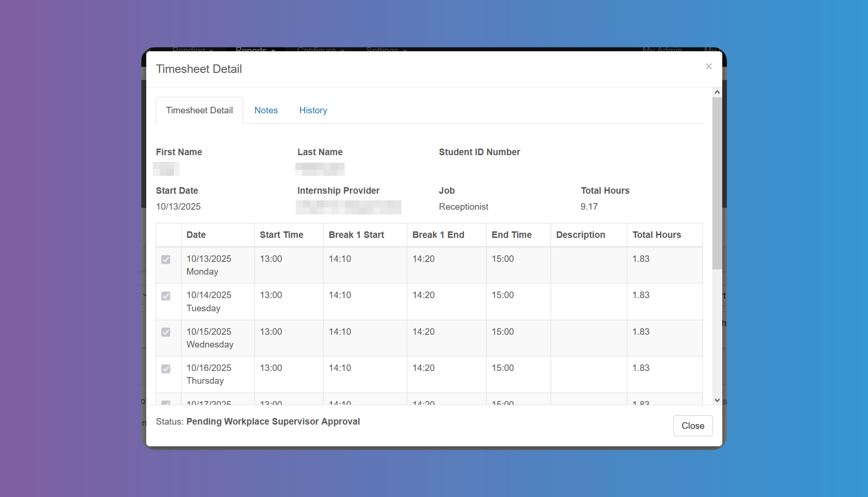Screen dimensions: 868x497
Task: Click the Thursday row 15:00 end time
Action: click(503, 368)
